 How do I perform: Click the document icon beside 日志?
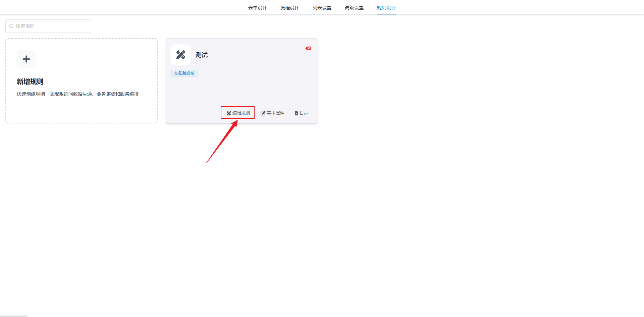click(296, 113)
